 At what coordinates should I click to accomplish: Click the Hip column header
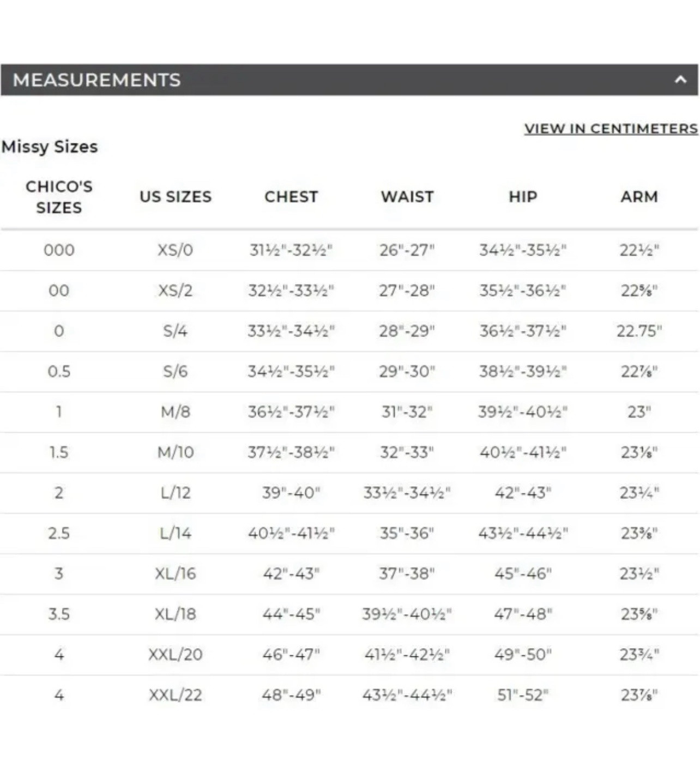[523, 197]
